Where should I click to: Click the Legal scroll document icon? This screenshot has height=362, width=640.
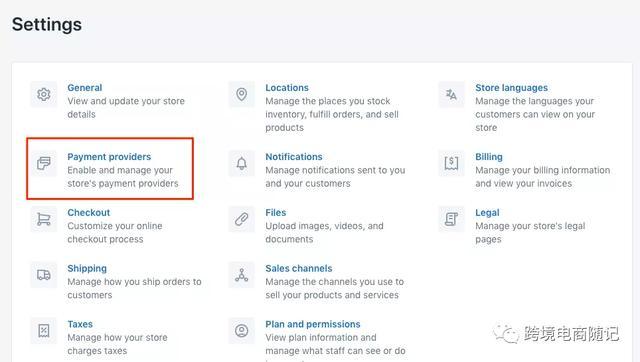click(451, 219)
